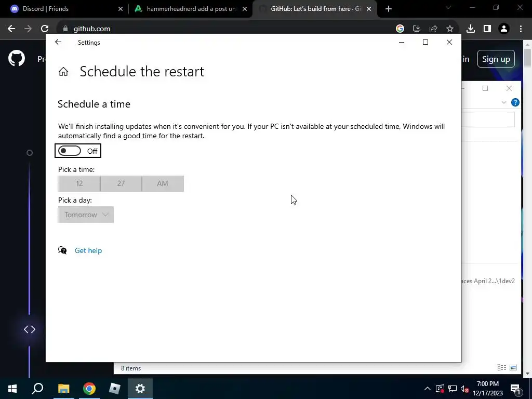Open the Get help link
The width and height of the screenshot is (532, 399).
[88, 250]
